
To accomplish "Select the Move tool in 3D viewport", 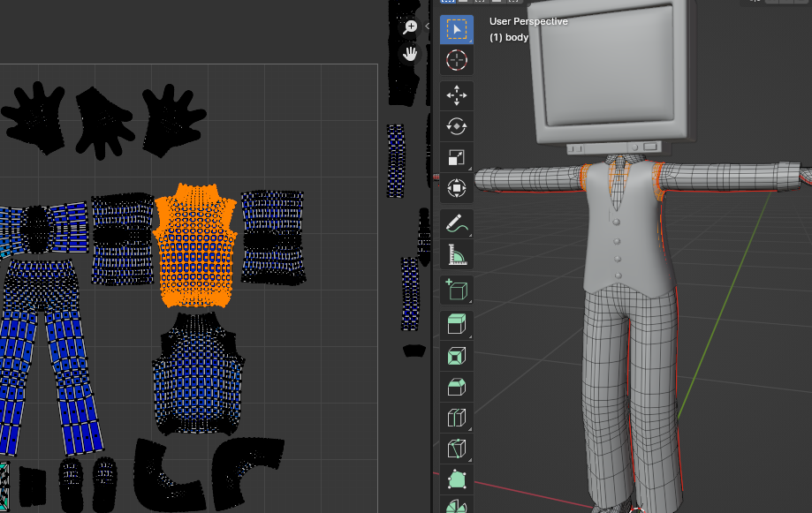I will (x=456, y=95).
